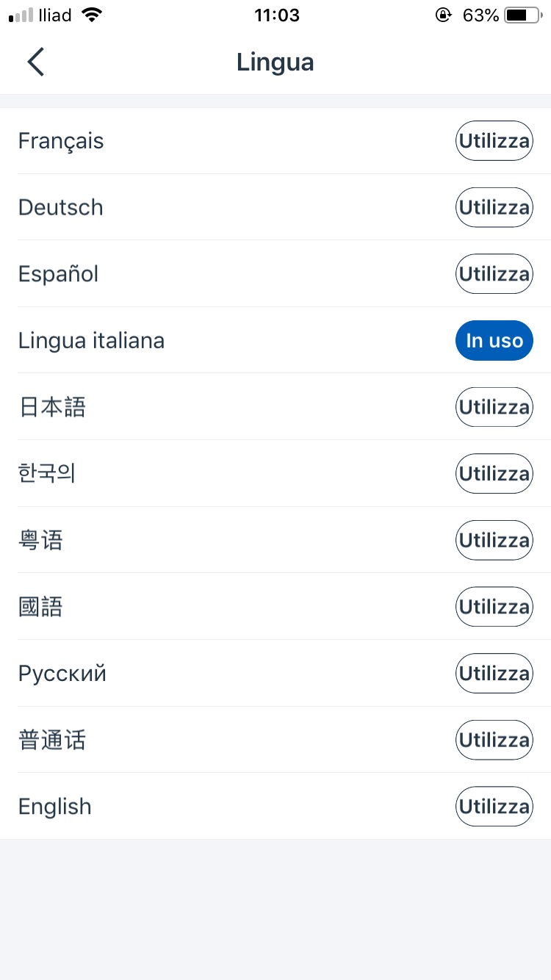Tap the Wi-Fi status icon
This screenshot has height=980, width=551.
[x=92, y=15]
